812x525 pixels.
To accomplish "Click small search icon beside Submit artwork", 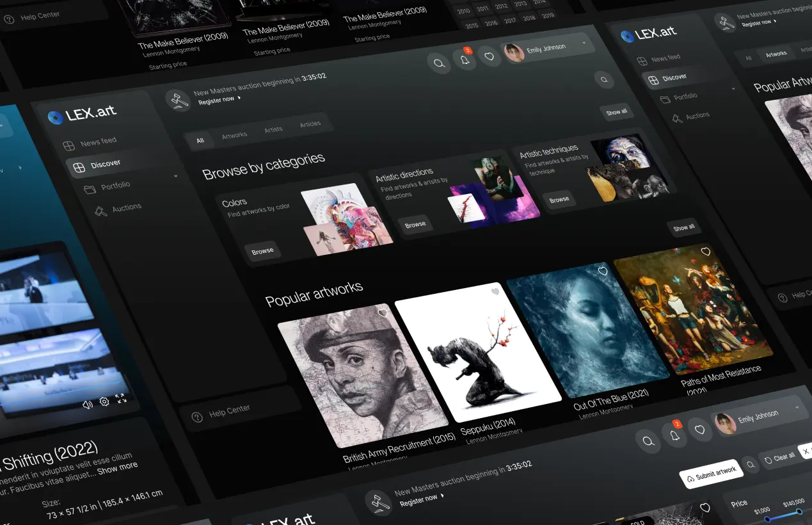I will (751, 465).
